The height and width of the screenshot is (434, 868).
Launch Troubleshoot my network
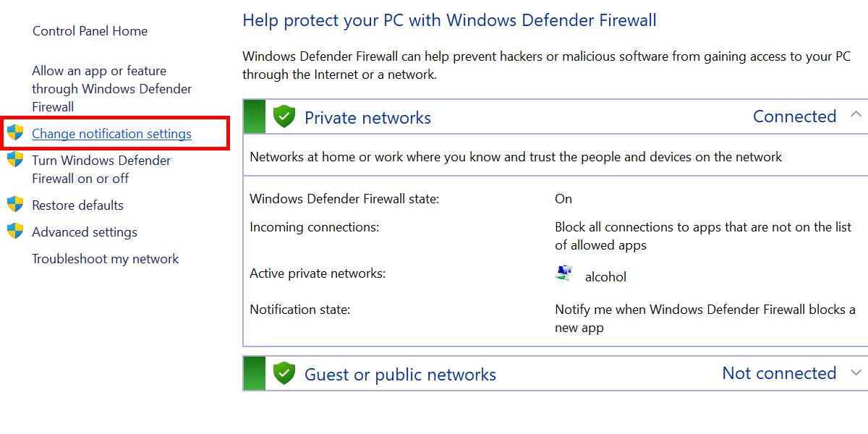[105, 258]
